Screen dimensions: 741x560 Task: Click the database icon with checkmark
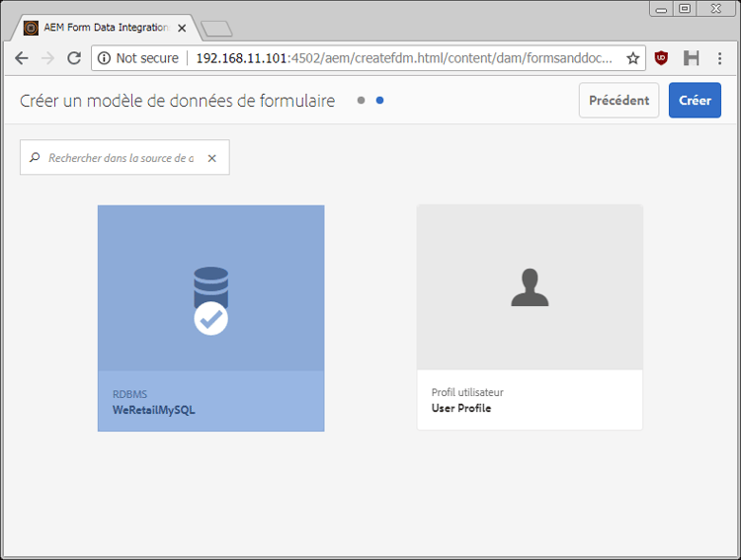[210, 300]
